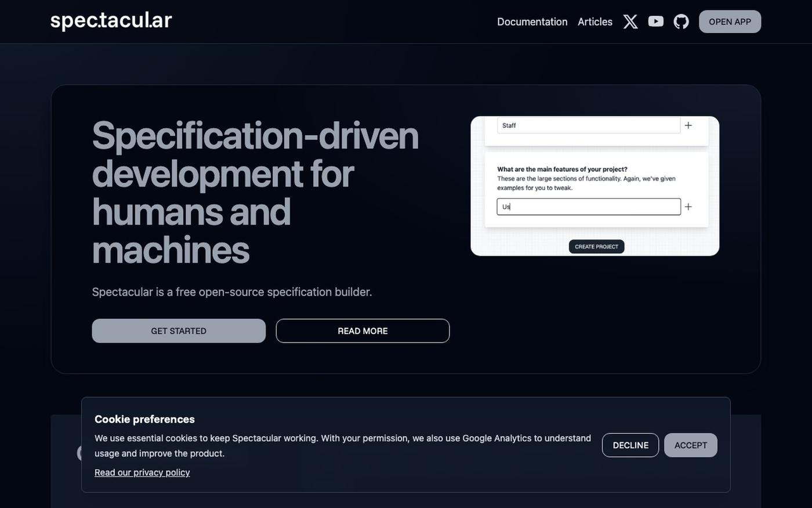Click the main features question text

point(562,170)
